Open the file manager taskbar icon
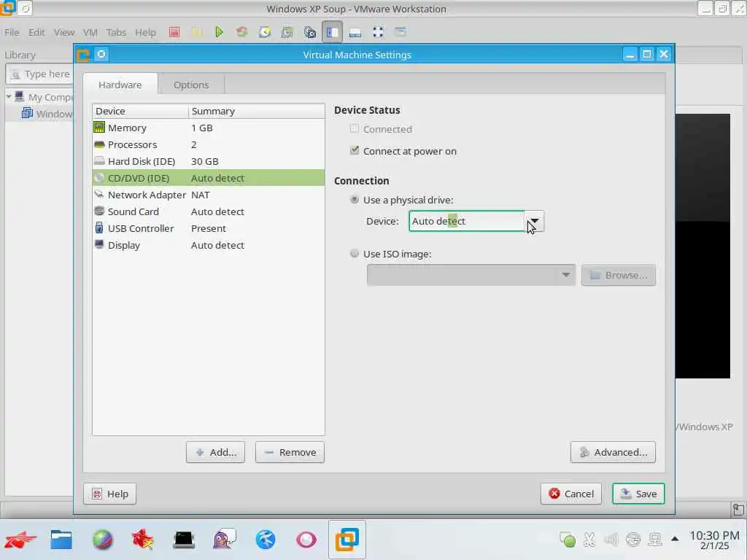The width and height of the screenshot is (747, 560). 61,540
